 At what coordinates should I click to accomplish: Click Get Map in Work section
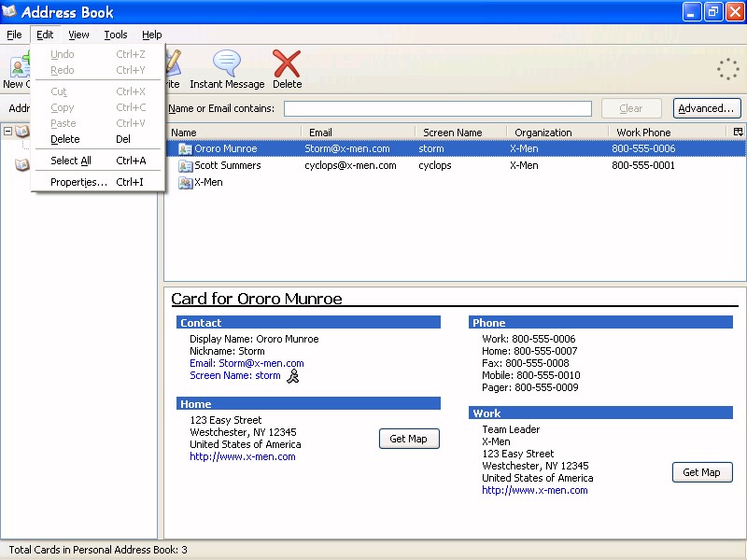click(x=702, y=472)
